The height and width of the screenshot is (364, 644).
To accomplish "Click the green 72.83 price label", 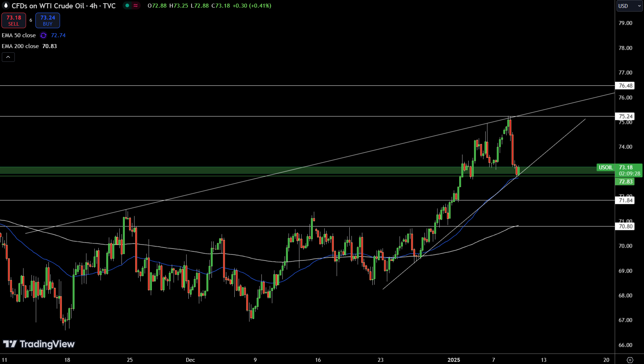I will click(x=626, y=181).
